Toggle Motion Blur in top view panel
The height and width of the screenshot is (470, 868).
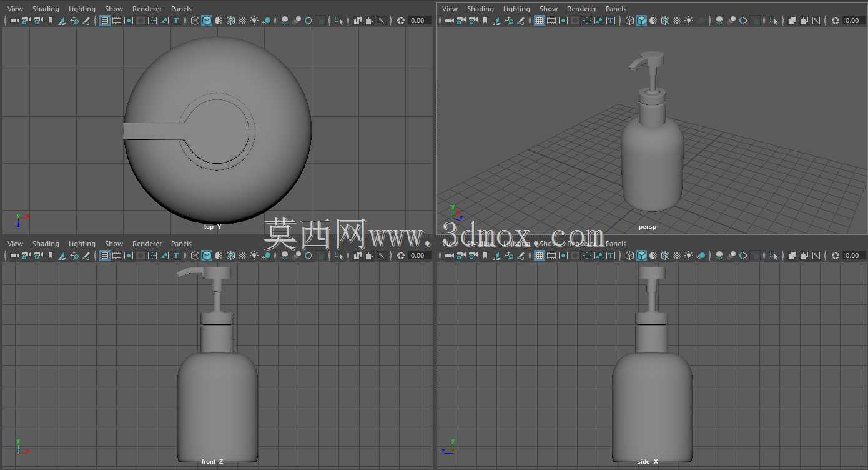tap(297, 21)
